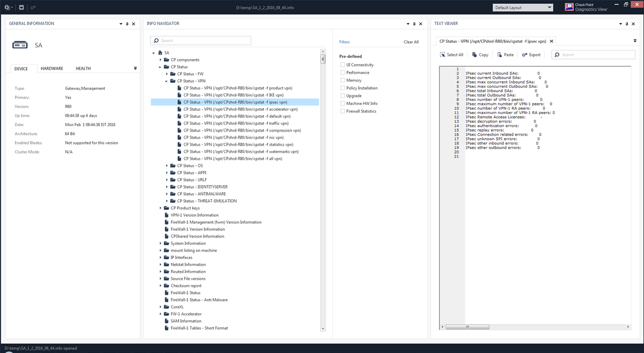Export the text viewer output
Viewport: 644px width, 353px height.
[531, 54]
